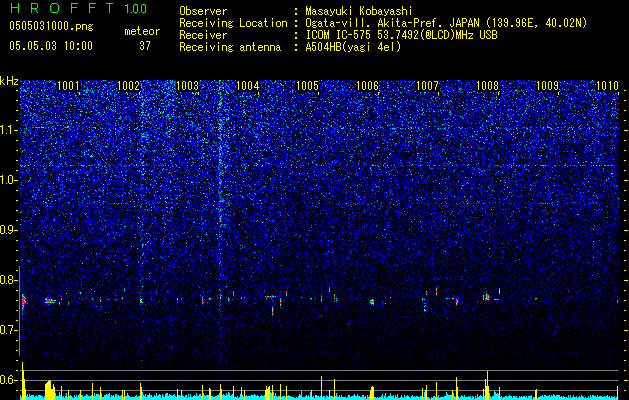Click time marker 1001

pos(68,86)
